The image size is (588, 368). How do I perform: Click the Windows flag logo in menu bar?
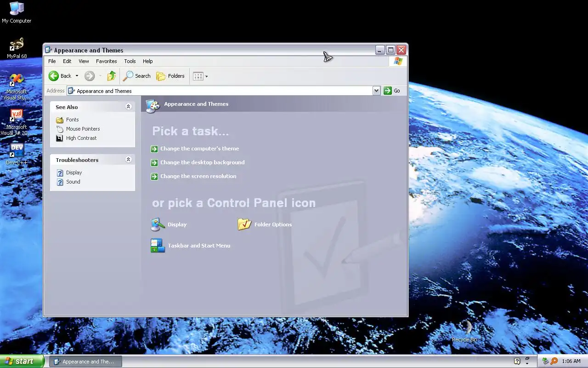coord(398,61)
